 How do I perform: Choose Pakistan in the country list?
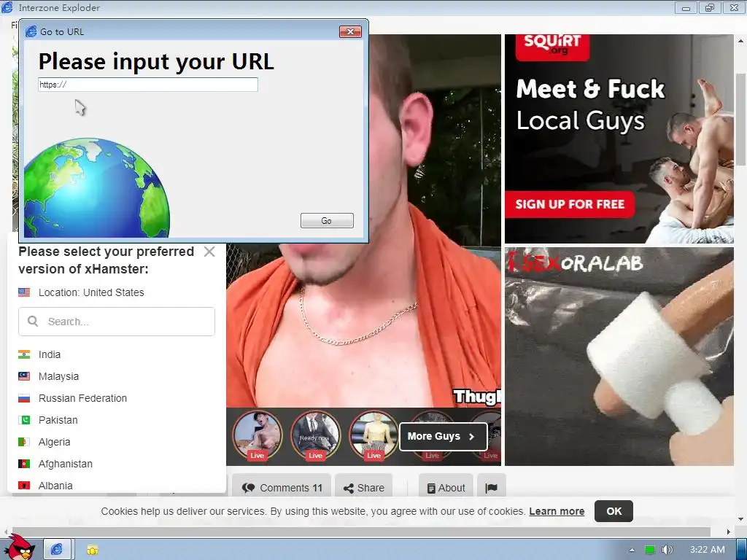coord(58,420)
